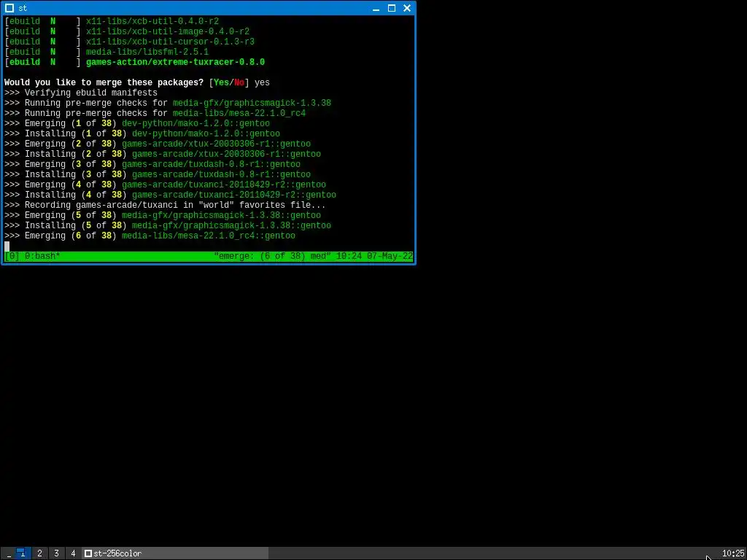Click media-libs/mesa-22.1.0_rc4 in the pre-merge checks line
This screenshot has width=747, height=560.
point(239,113)
